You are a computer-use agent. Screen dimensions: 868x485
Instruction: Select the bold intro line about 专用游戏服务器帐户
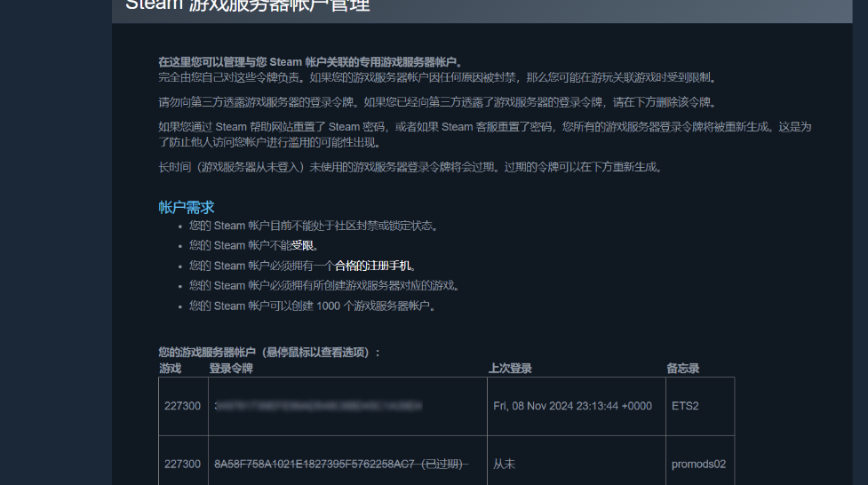pyautogui.click(x=311, y=62)
